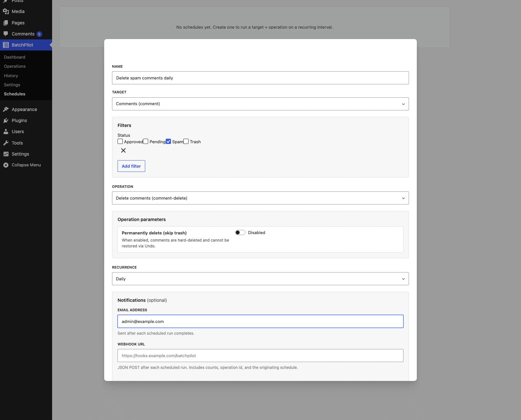Click the Collapse Menu arrow icon
521x420 pixels.
click(x=6, y=165)
